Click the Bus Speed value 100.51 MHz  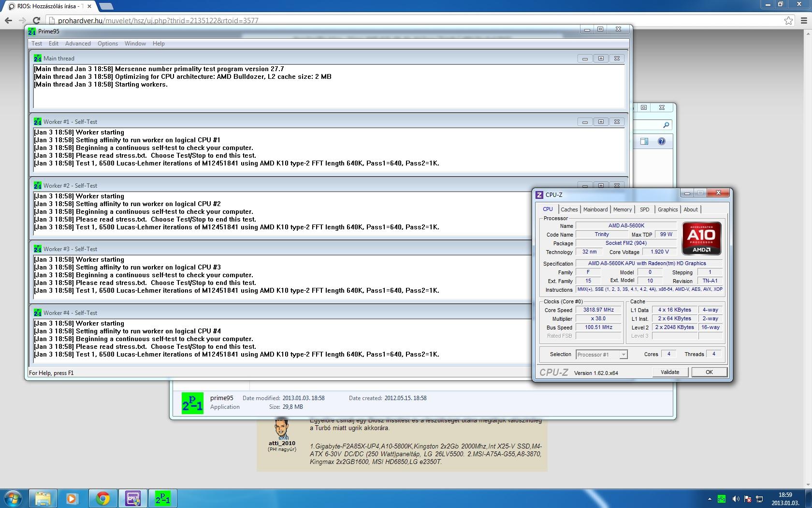(598, 328)
